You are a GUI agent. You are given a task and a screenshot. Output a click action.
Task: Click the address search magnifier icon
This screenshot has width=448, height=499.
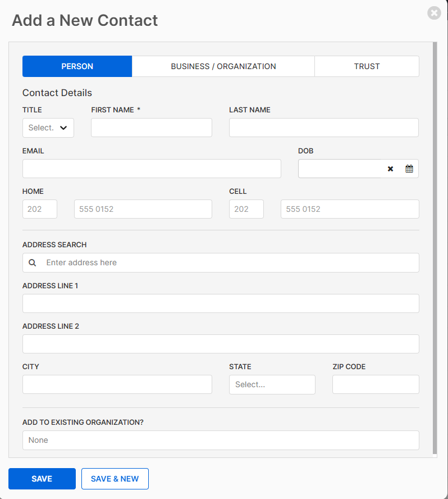coord(33,263)
